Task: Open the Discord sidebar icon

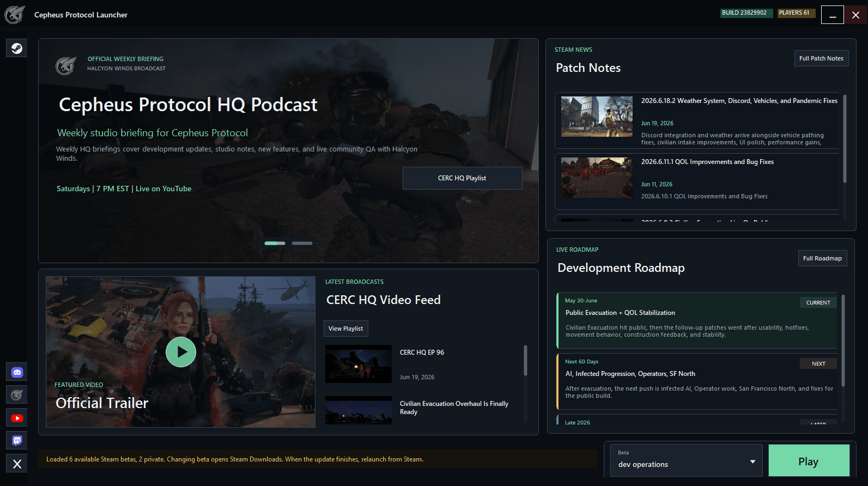Action: 17,373
